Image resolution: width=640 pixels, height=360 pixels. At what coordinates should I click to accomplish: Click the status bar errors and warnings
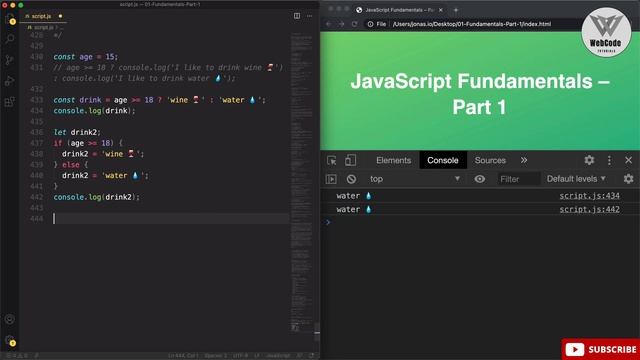(16, 356)
